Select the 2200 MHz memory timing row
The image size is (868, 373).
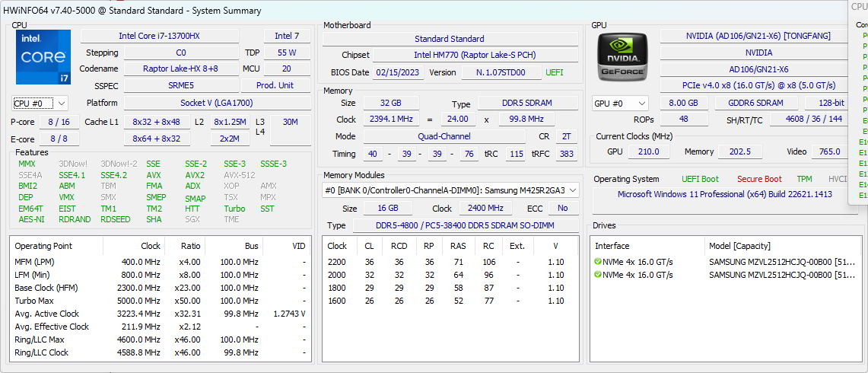tap(449, 262)
